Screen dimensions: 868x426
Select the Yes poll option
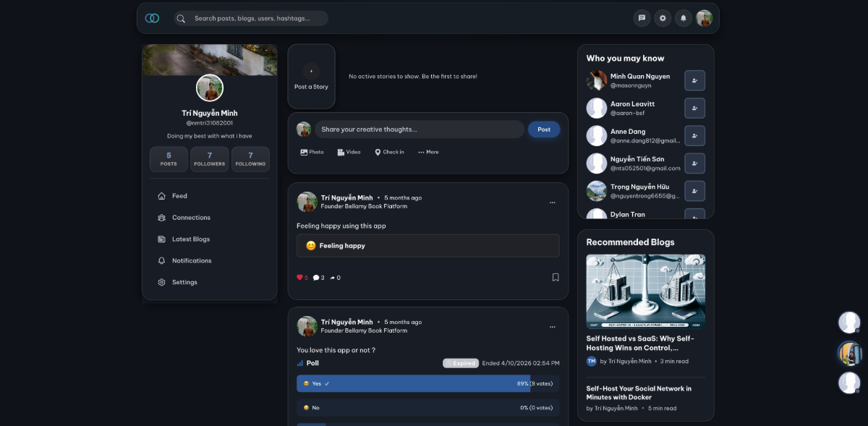click(x=427, y=383)
